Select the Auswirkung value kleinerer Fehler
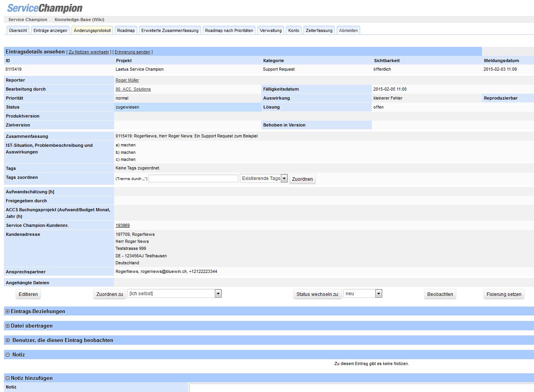 click(388, 98)
